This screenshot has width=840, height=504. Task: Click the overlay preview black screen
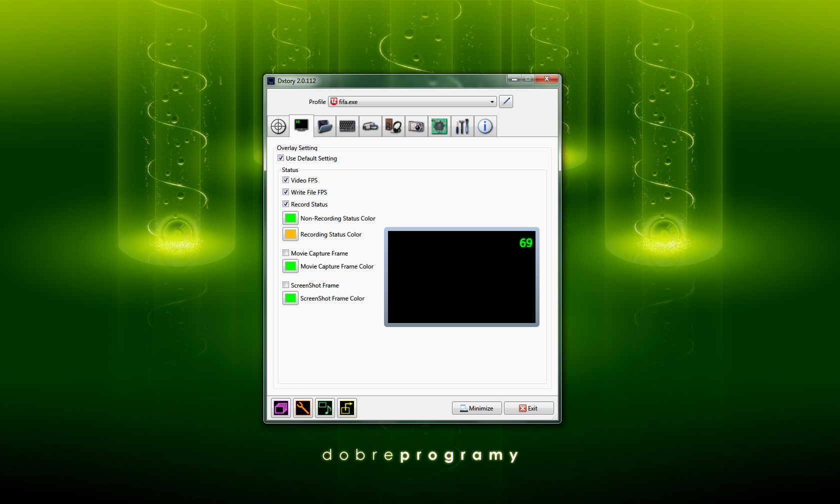461,277
